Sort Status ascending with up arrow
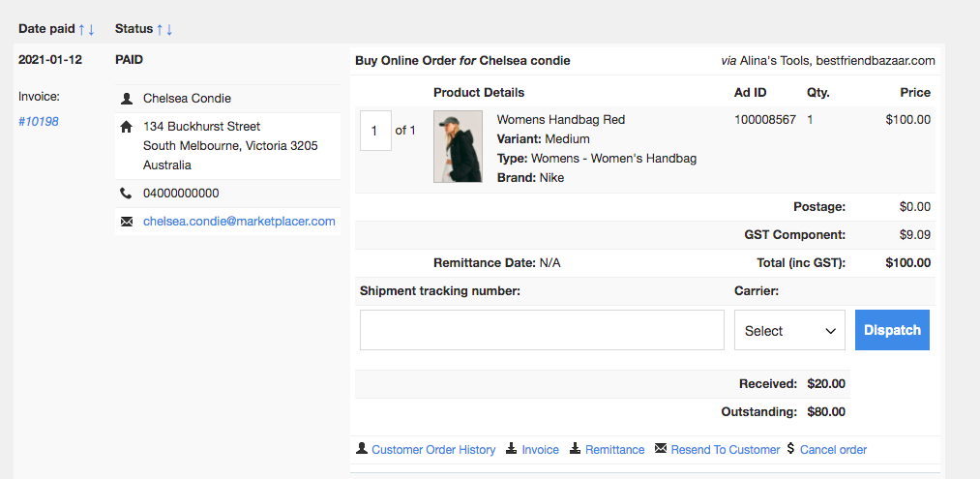 point(160,29)
